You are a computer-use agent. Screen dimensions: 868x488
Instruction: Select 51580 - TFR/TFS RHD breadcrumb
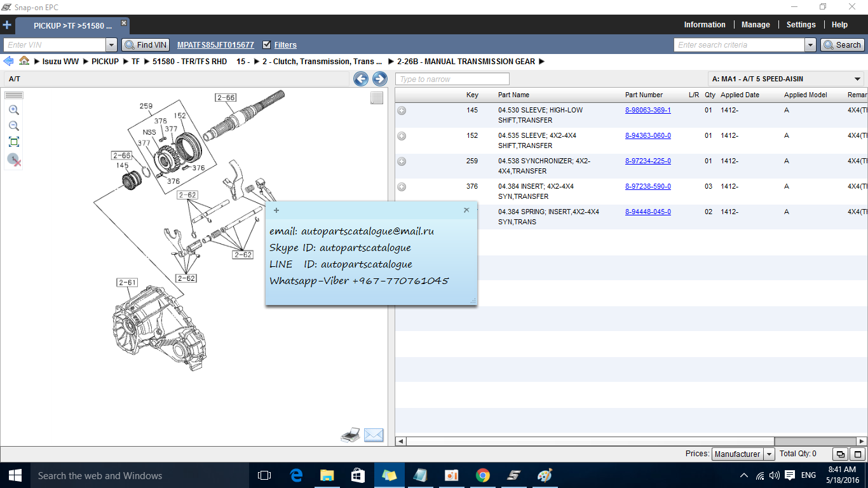point(189,62)
